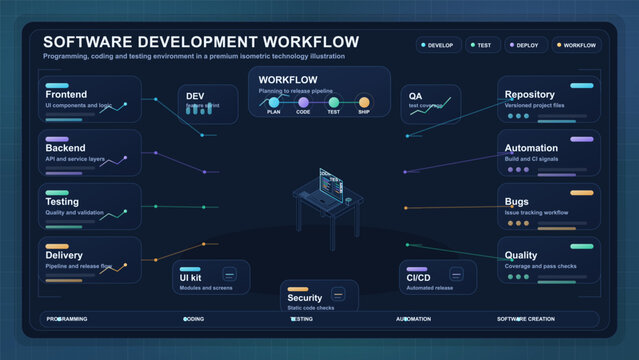Select CODING in the bottom bar

tap(194, 319)
